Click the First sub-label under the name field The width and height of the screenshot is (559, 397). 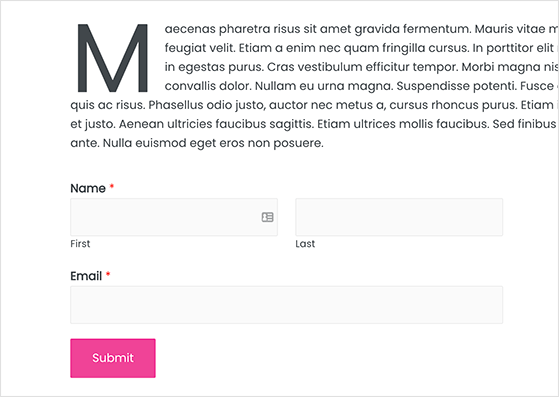[x=80, y=244]
